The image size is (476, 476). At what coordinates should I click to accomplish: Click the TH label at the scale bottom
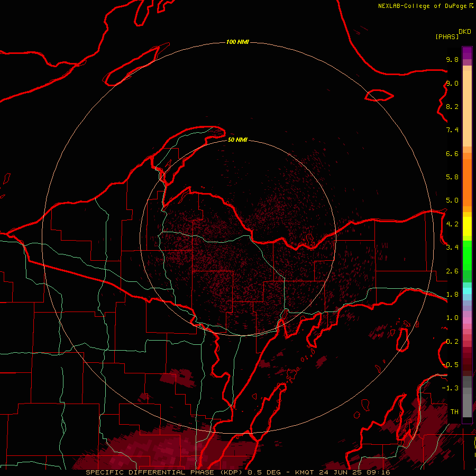coord(454,412)
